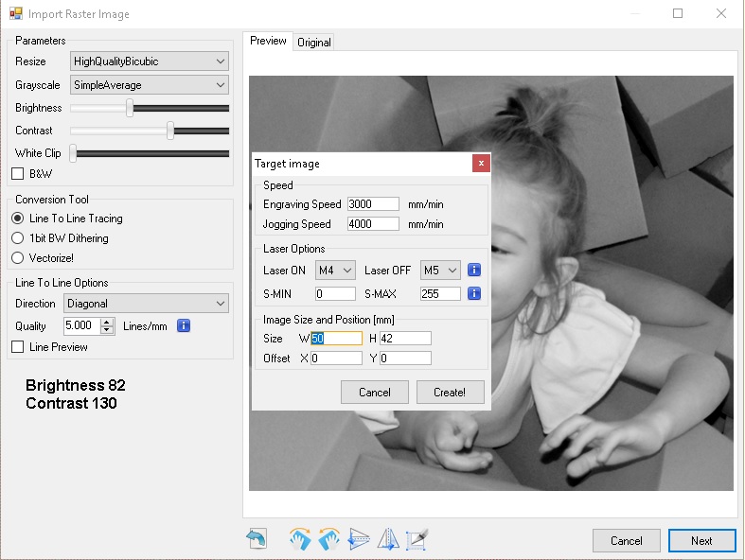Select the Preview tab
Screen dimensions: 745x560
coord(268,42)
